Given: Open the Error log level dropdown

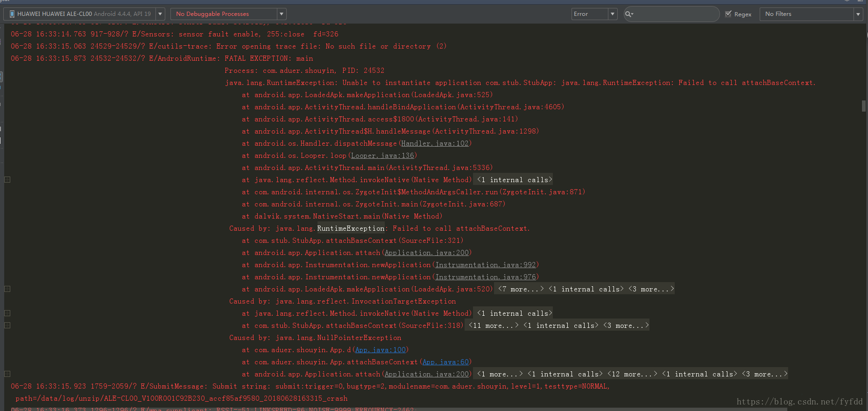Looking at the screenshot, I should (594, 14).
